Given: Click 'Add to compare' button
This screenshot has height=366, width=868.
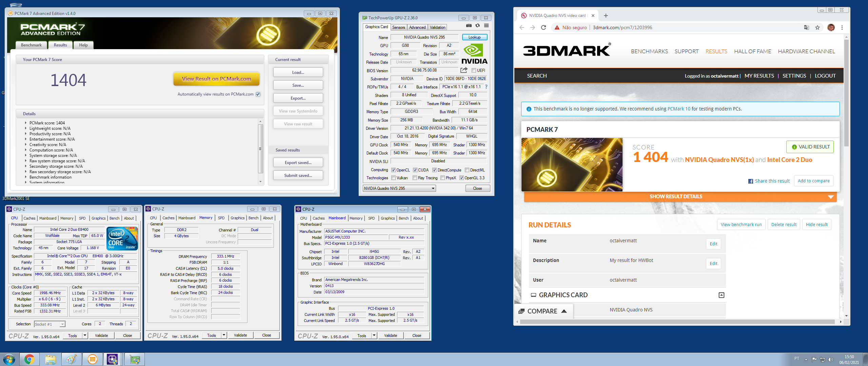Looking at the screenshot, I should 813,181.
